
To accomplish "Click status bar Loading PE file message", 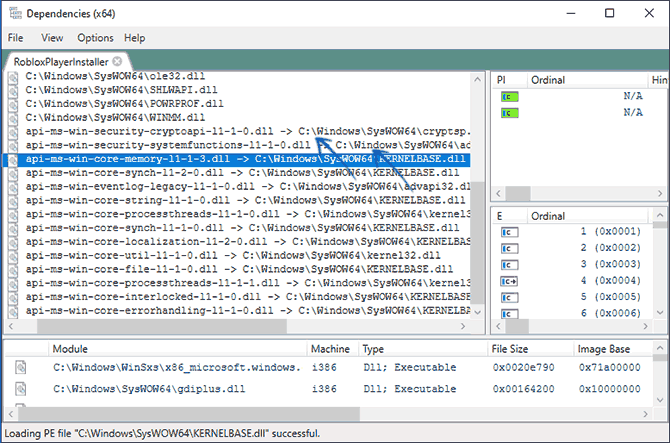I will pos(162,433).
